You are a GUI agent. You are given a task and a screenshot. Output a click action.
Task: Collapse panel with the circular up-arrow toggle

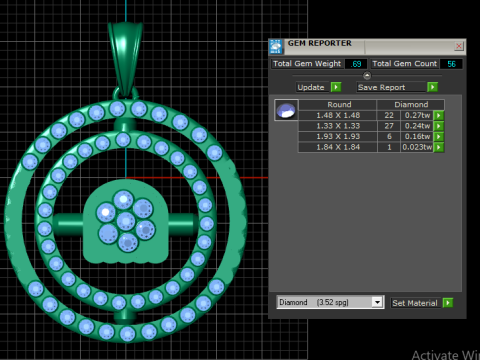[x=367, y=76]
